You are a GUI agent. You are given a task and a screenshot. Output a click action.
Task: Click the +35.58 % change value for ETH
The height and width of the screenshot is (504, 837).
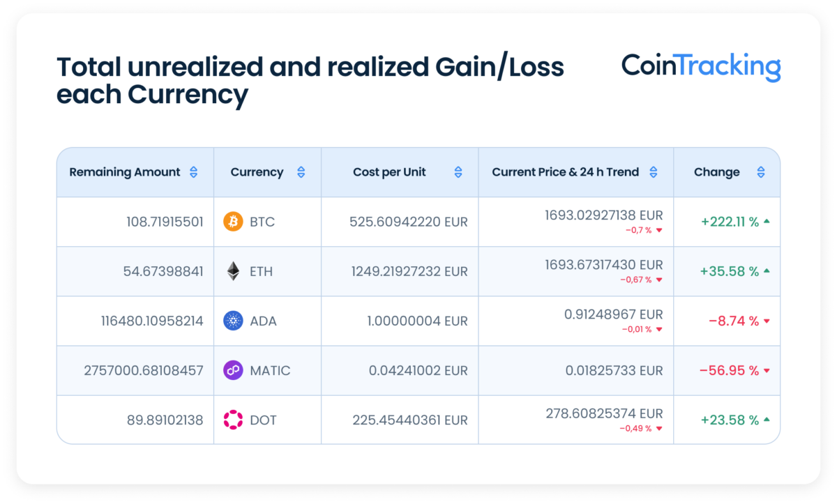click(x=728, y=271)
